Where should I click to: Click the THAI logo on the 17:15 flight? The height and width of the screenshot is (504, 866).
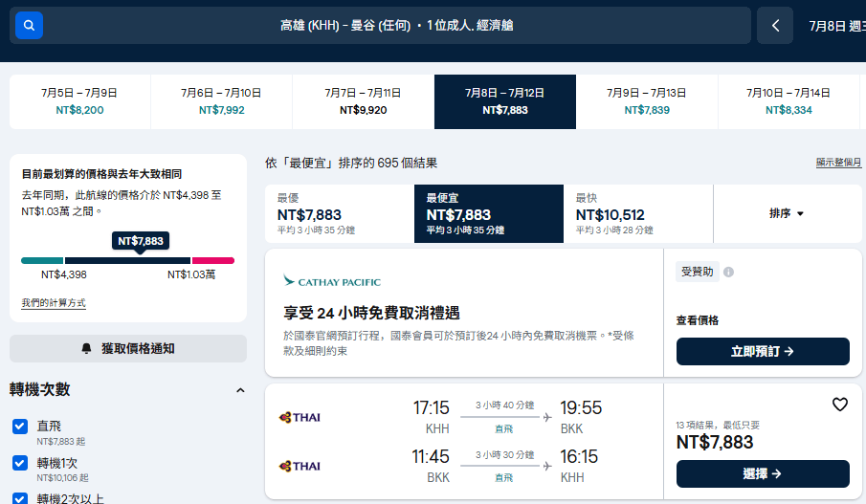click(x=300, y=417)
